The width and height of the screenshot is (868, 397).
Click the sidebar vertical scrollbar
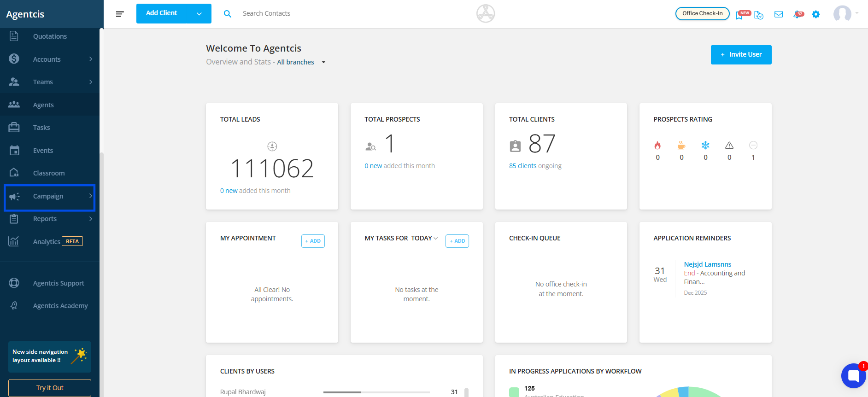(101, 274)
